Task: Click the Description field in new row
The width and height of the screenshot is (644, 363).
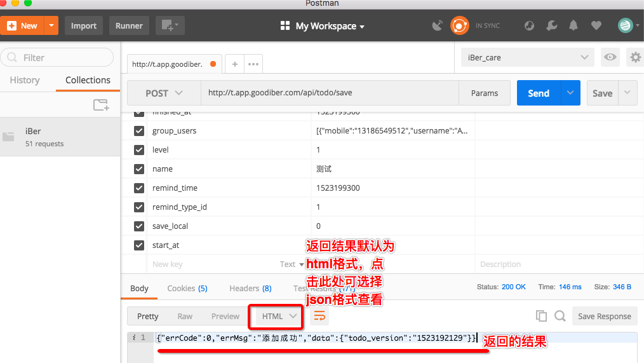Action: (x=558, y=264)
